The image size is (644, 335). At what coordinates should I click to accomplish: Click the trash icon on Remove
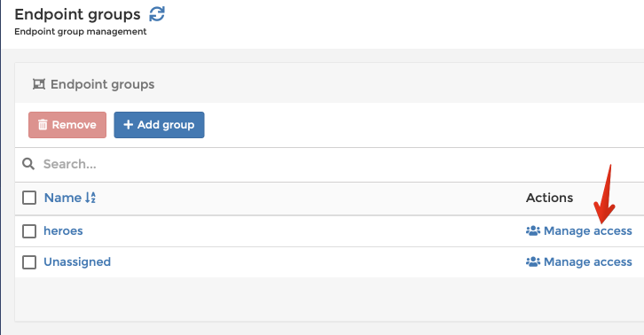coord(43,125)
